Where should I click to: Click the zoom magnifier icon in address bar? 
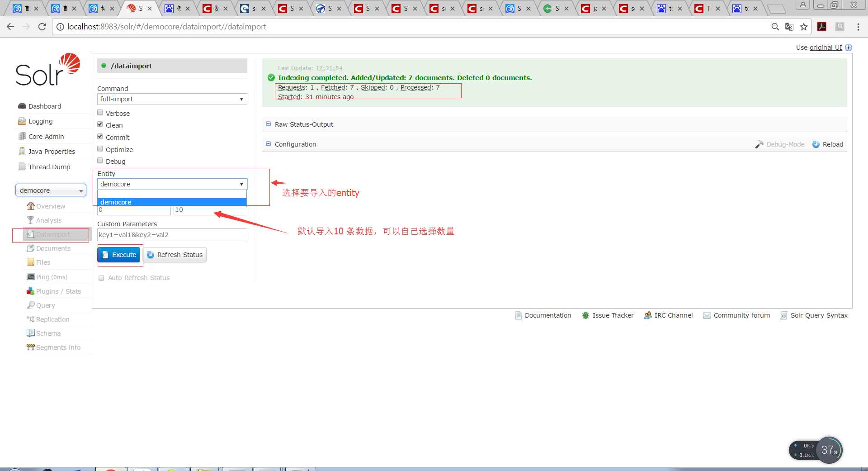[775, 27]
